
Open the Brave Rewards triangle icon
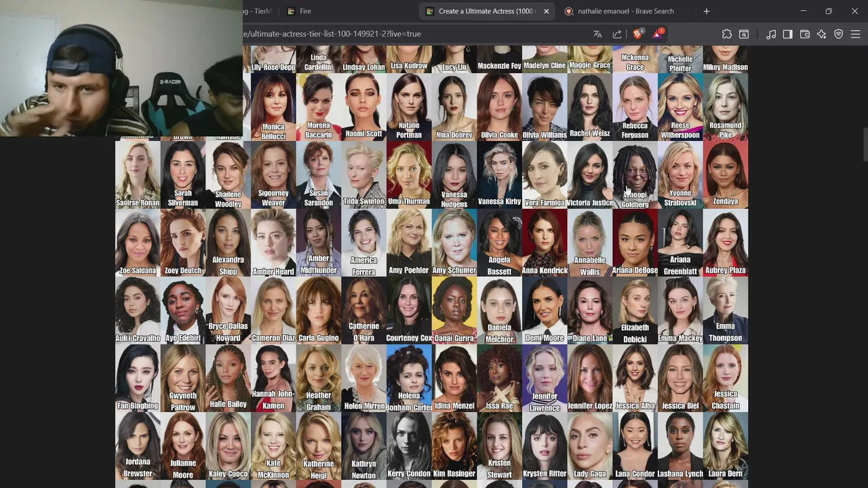tap(658, 34)
